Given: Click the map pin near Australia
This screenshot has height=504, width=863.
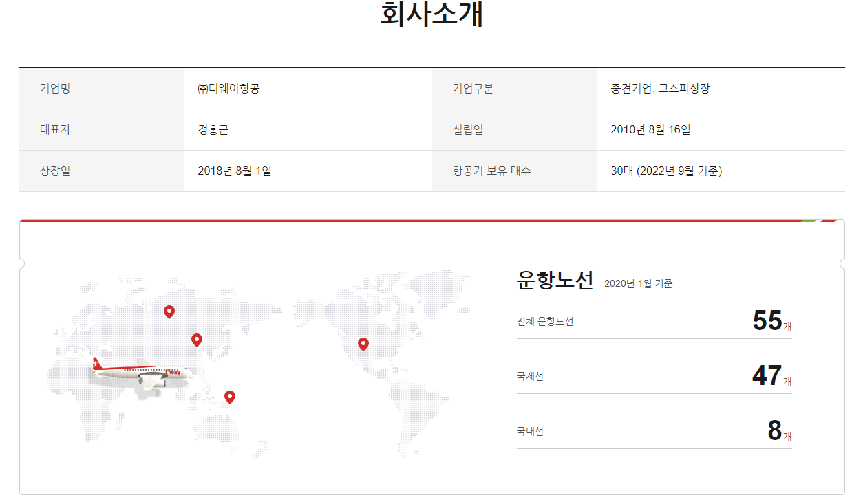Looking at the screenshot, I should [230, 397].
